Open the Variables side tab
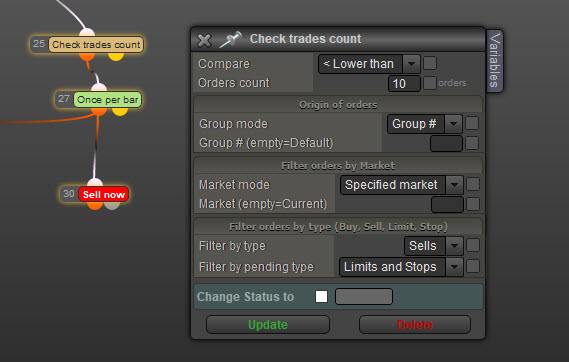Viewport: 569px width, 362px height. (494, 61)
